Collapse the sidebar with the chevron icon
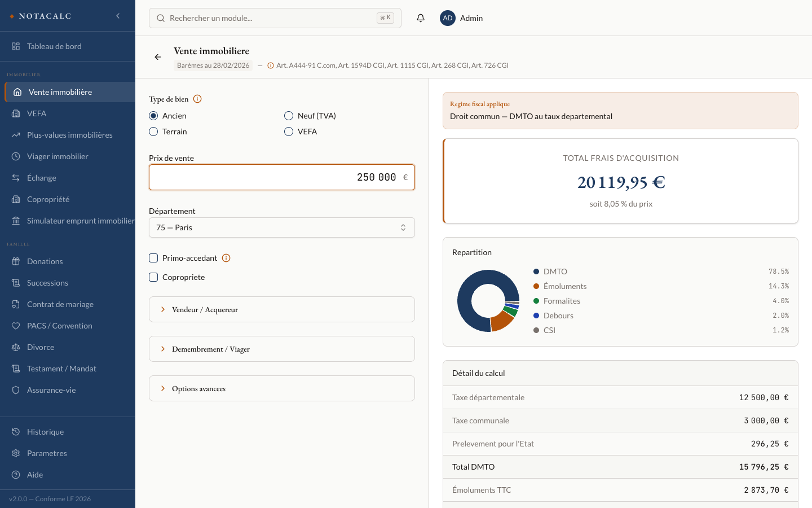This screenshot has height=508, width=812. [x=118, y=16]
